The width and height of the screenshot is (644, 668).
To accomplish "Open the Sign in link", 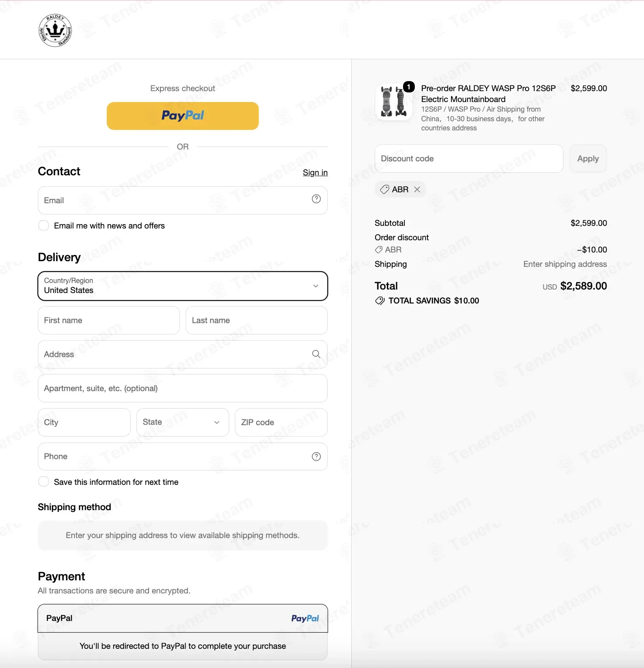I will (315, 173).
